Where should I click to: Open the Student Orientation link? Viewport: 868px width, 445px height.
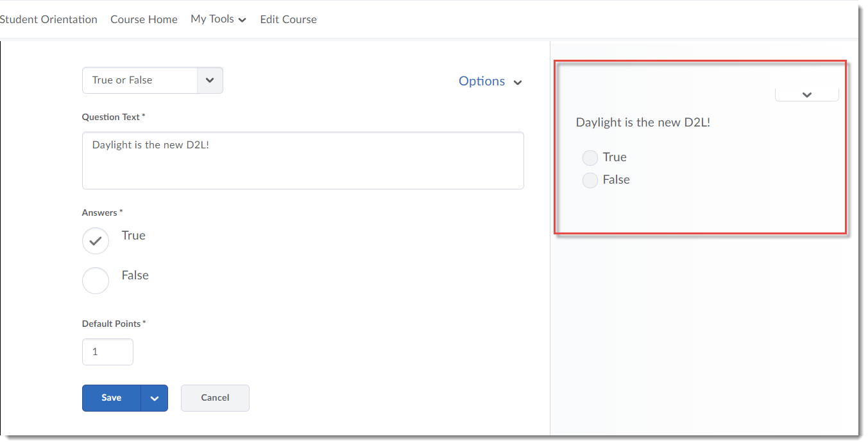pos(49,19)
